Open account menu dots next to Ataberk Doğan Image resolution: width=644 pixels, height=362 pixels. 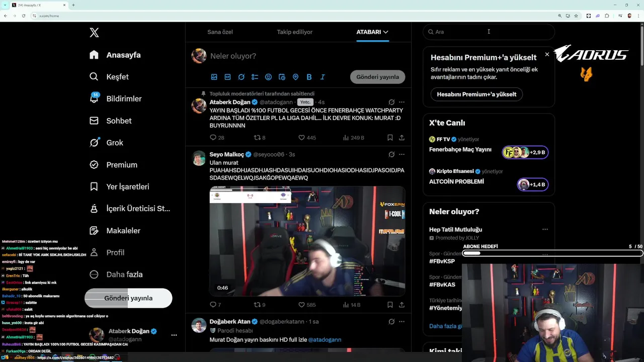(174, 335)
